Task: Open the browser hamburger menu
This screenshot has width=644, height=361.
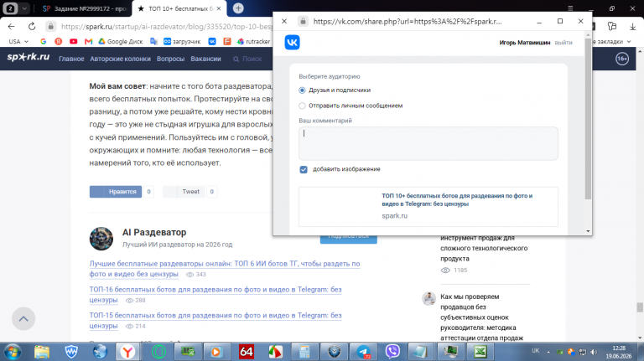Action: (x=570, y=8)
